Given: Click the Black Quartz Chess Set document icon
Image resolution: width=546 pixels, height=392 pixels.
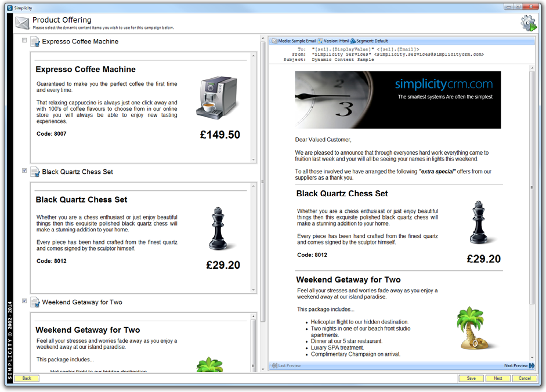Looking at the screenshot, I should [35, 172].
